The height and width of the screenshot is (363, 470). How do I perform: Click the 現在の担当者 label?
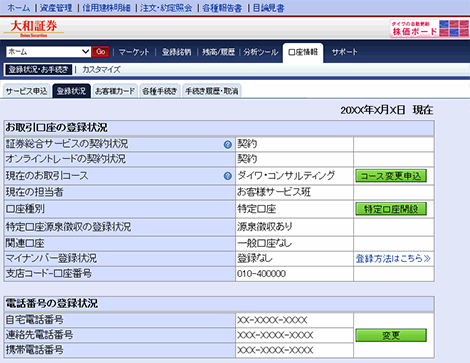(x=35, y=192)
